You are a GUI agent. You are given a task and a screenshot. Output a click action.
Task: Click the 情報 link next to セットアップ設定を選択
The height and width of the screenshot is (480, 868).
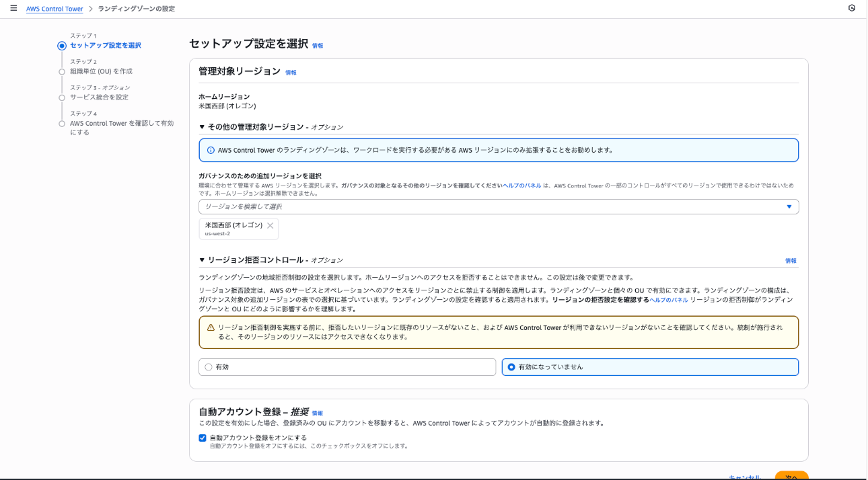[318, 46]
